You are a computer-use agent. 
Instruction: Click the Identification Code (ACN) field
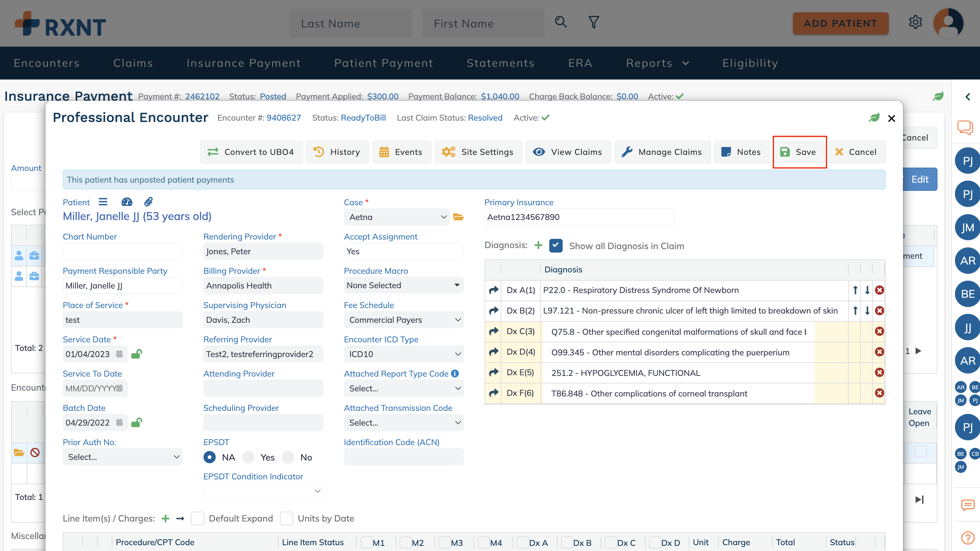(x=404, y=457)
